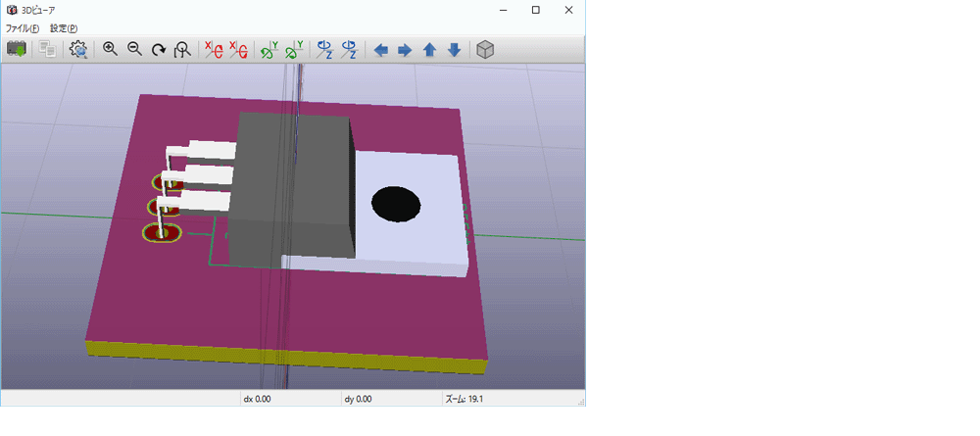Viewport: 980px width, 436px height.
Task: Move view right with blue right arrow
Action: click(x=405, y=50)
